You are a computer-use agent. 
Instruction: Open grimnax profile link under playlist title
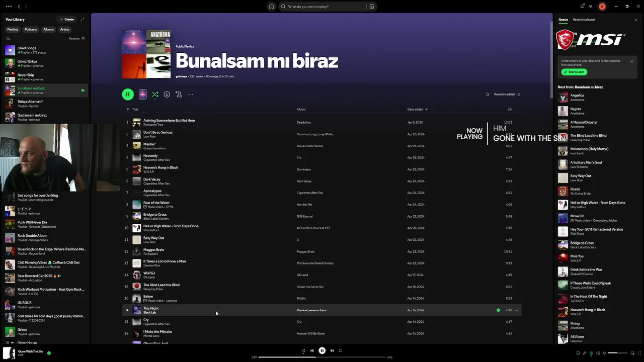(x=181, y=76)
